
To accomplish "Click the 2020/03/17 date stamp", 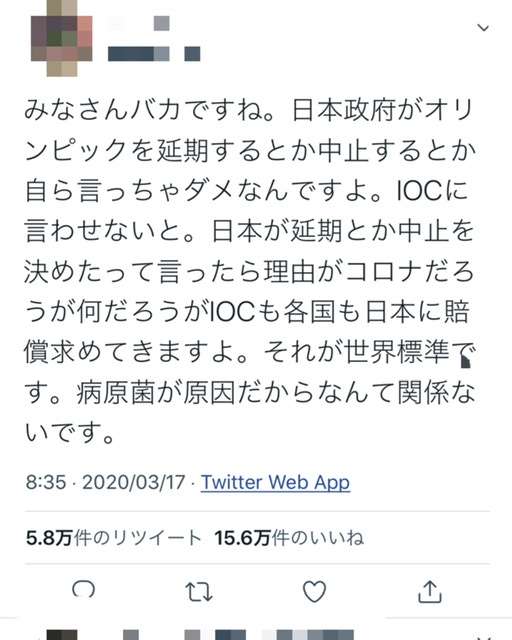I will (134, 482).
